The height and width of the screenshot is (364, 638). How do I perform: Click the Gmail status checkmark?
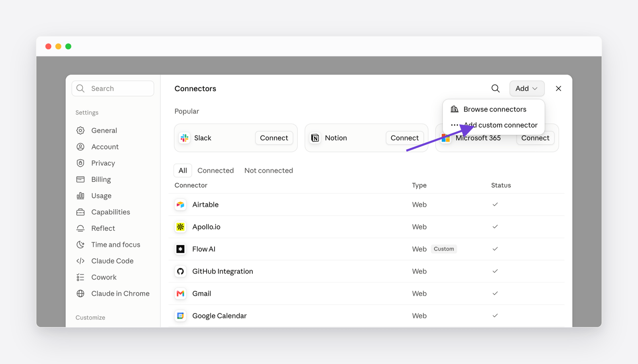(x=495, y=293)
